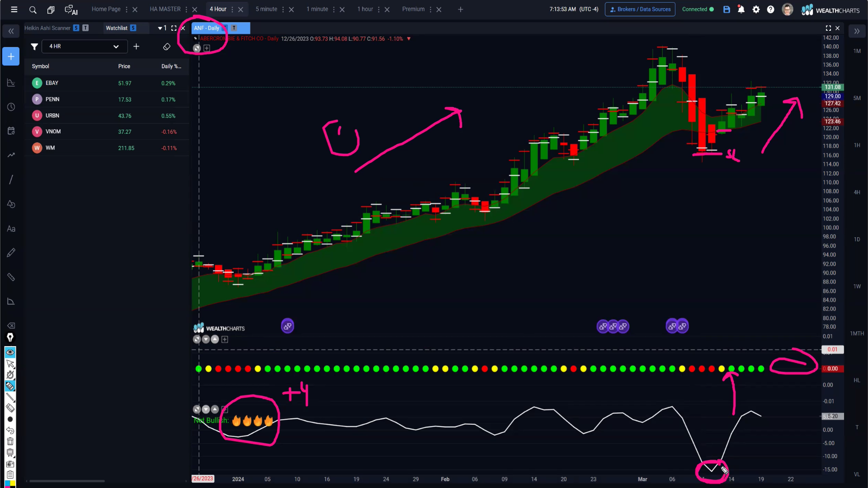The image size is (868, 488).
Task: Open the AI chat assistant
Action: click(x=71, y=9)
